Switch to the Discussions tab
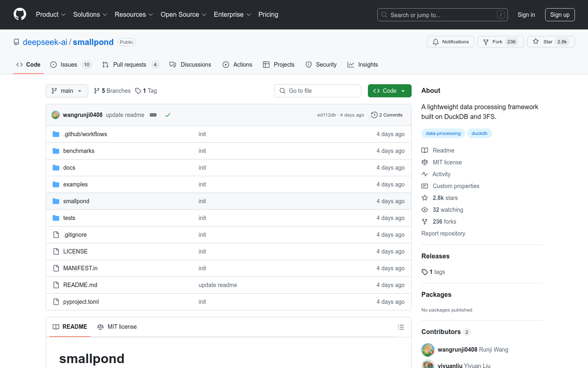The width and height of the screenshot is (588, 368). tap(190, 65)
